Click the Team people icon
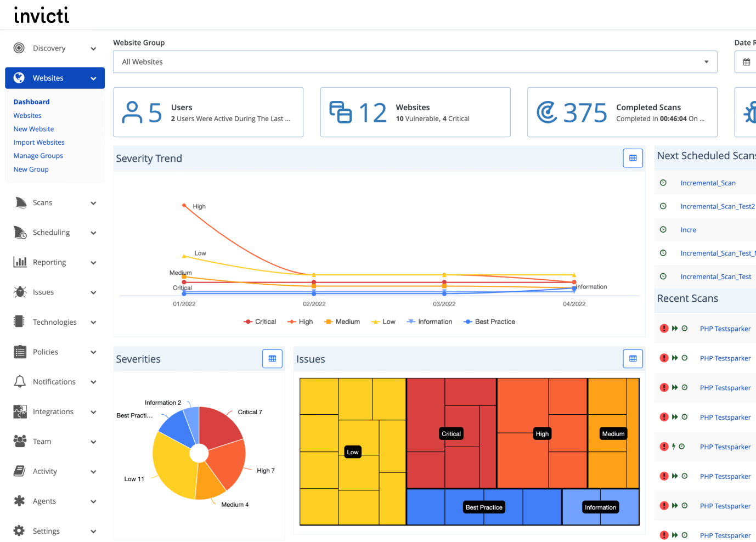The image size is (756, 542). point(20,441)
